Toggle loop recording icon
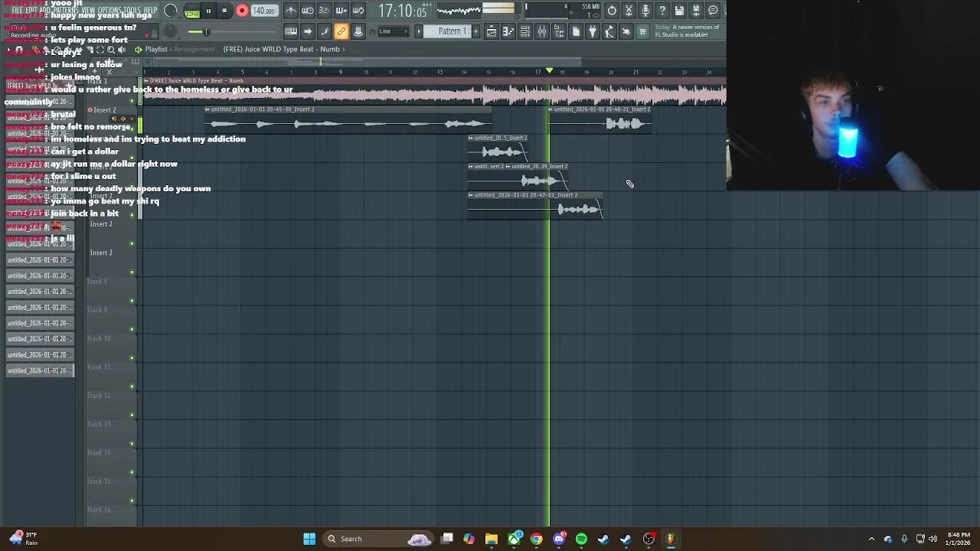This screenshot has height=551, width=980. pyautogui.click(x=358, y=11)
